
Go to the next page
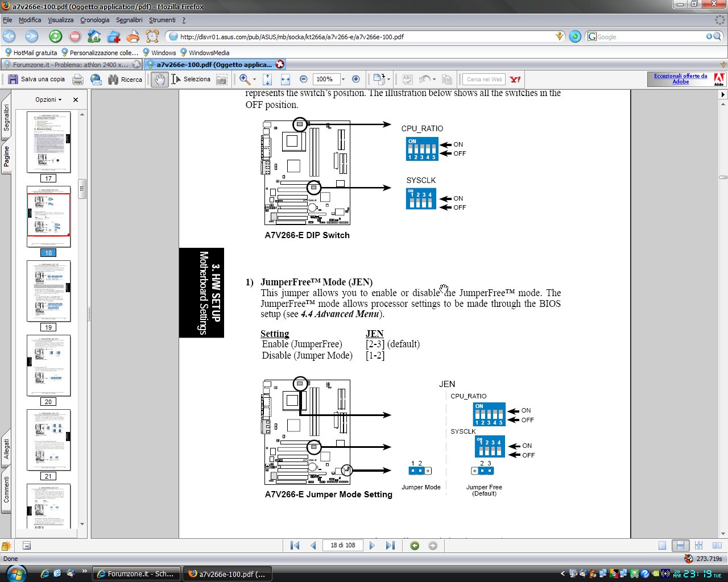coord(372,546)
